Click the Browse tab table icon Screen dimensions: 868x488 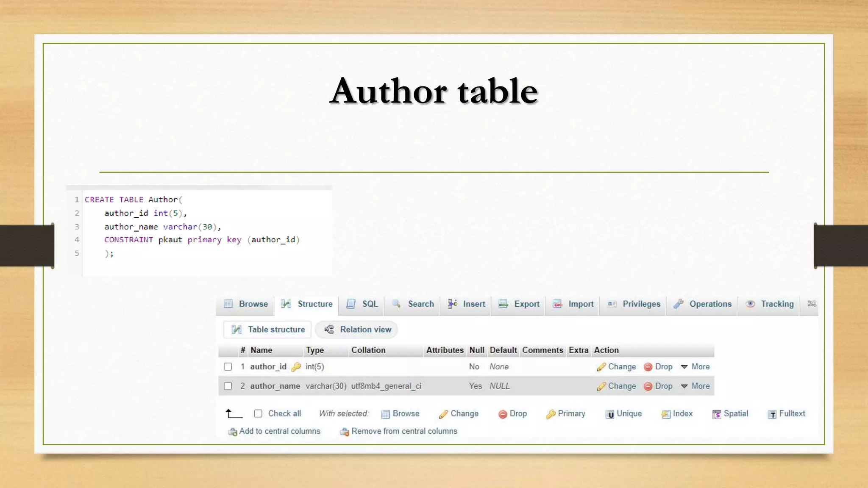point(228,304)
